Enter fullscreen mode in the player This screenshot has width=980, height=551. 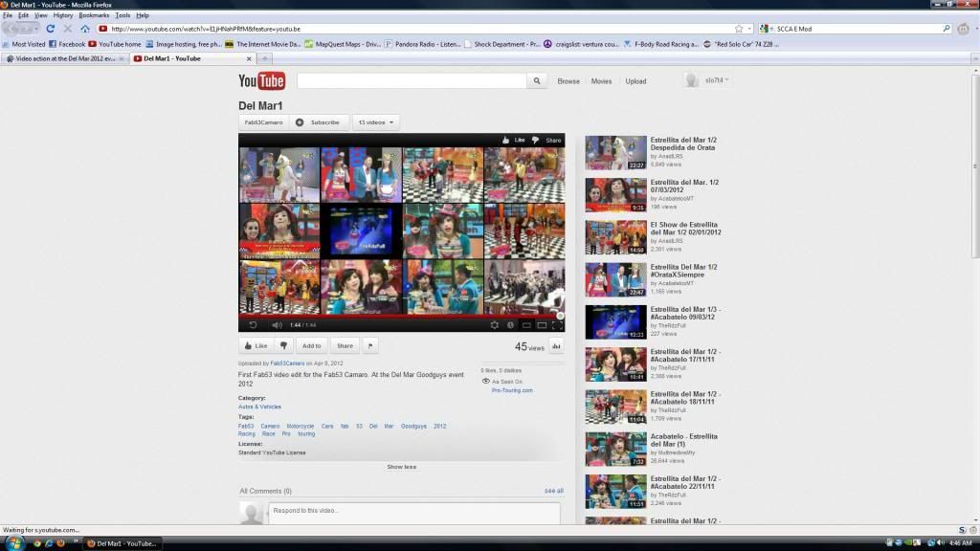(556, 325)
